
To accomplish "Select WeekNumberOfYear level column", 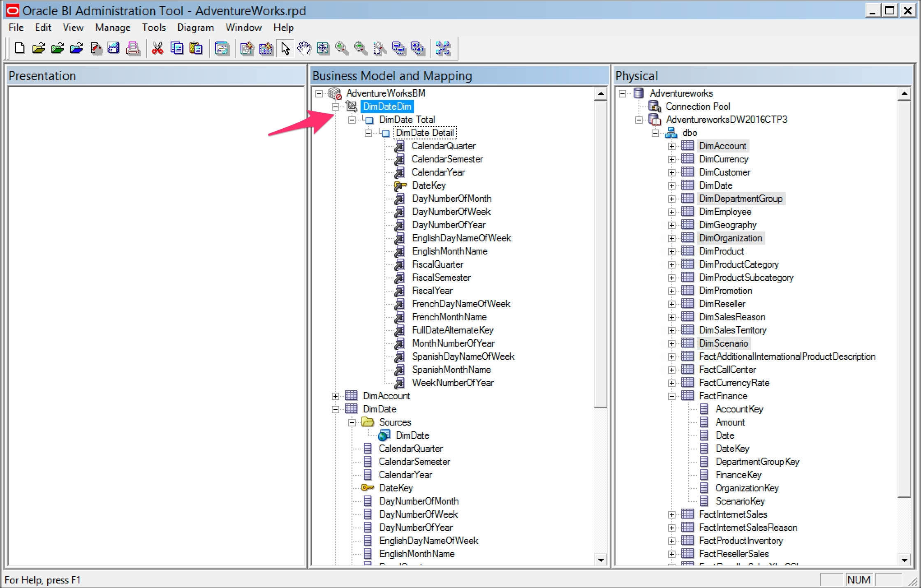I will point(453,383).
